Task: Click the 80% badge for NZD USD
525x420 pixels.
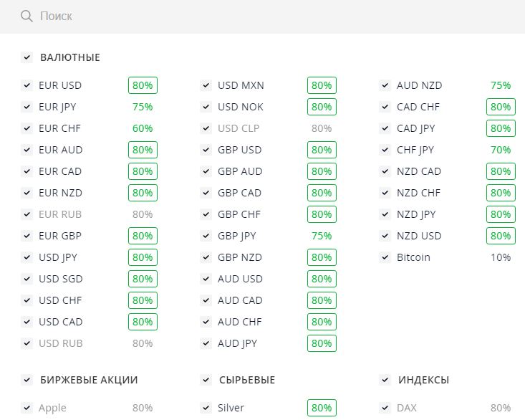Action: (x=501, y=236)
